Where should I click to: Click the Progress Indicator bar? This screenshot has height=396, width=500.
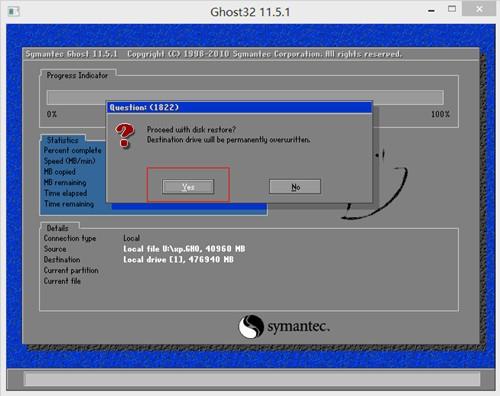pyautogui.click(x=245, y=97)
